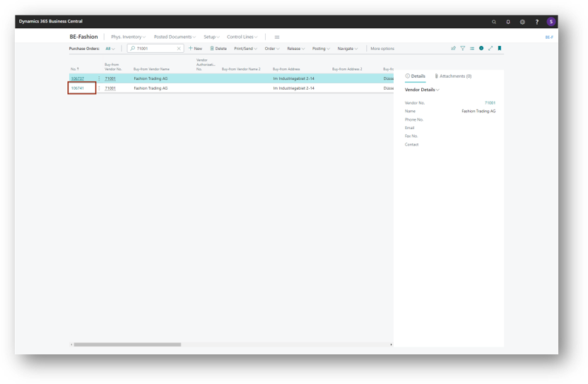The image size is (588, 384).
Task: Open vendor 71001 in the 106727 row
Action: (110, 78)
